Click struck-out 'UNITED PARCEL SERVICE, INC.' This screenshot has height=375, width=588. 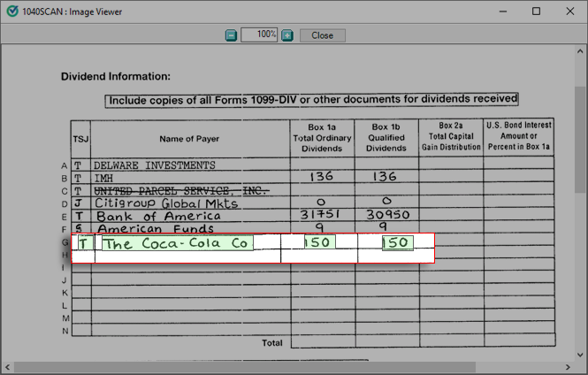[181, 190]
